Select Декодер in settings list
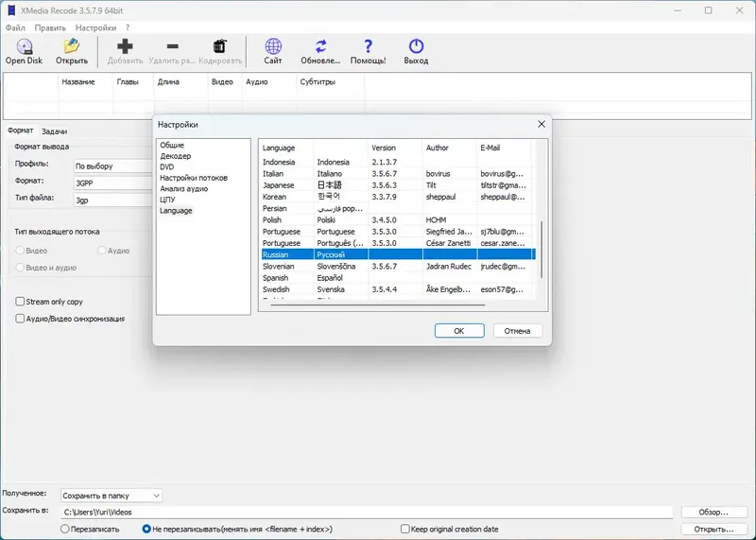The image size is (756, 540). coord(176,156)
